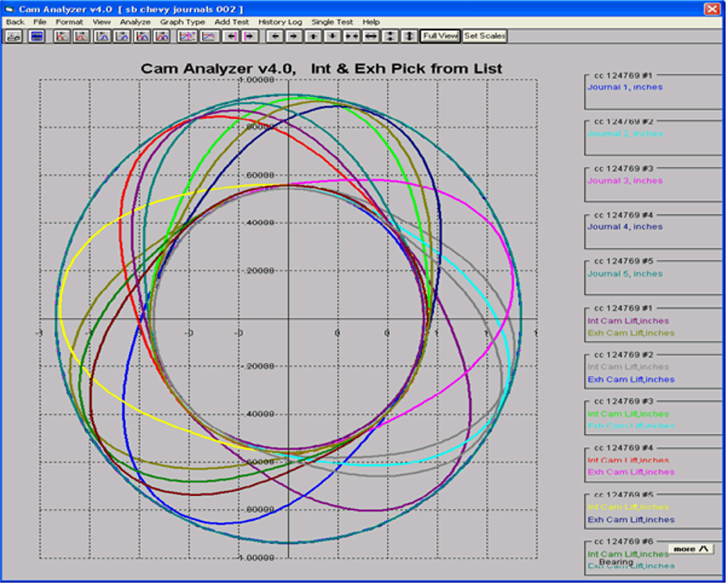Click the vertical inward-pointing arrows icon
Image resolution: width=728 pixels, height=585 pixels.
coord(390,36)
